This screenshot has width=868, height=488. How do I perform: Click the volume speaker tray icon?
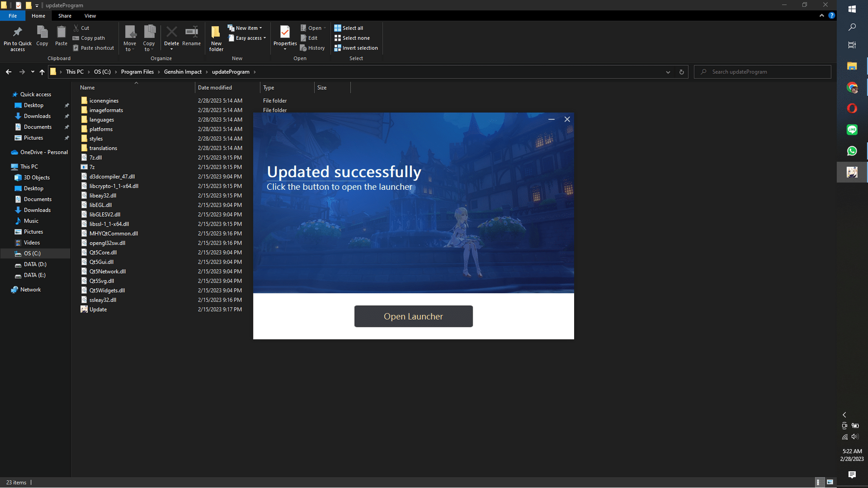tap(855, 437)
